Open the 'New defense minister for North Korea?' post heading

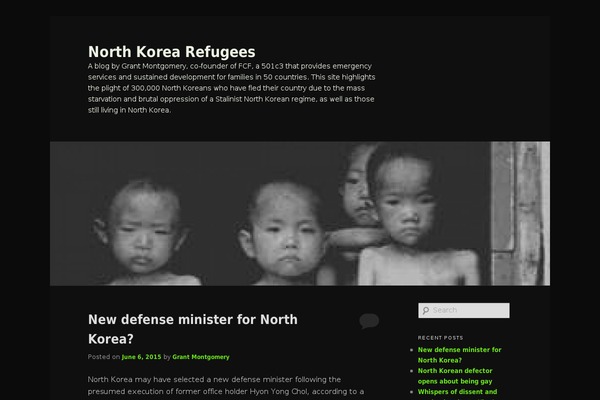tap(192, 329)
